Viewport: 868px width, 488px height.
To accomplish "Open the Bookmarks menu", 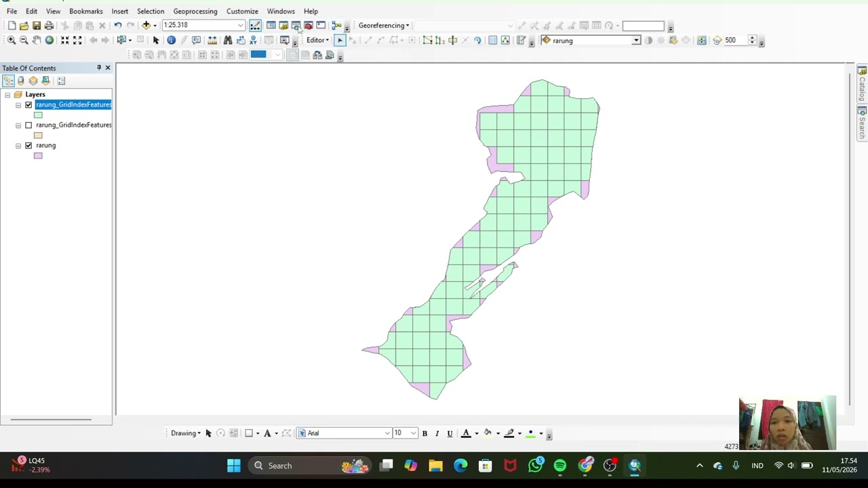I will click(86, 12).
